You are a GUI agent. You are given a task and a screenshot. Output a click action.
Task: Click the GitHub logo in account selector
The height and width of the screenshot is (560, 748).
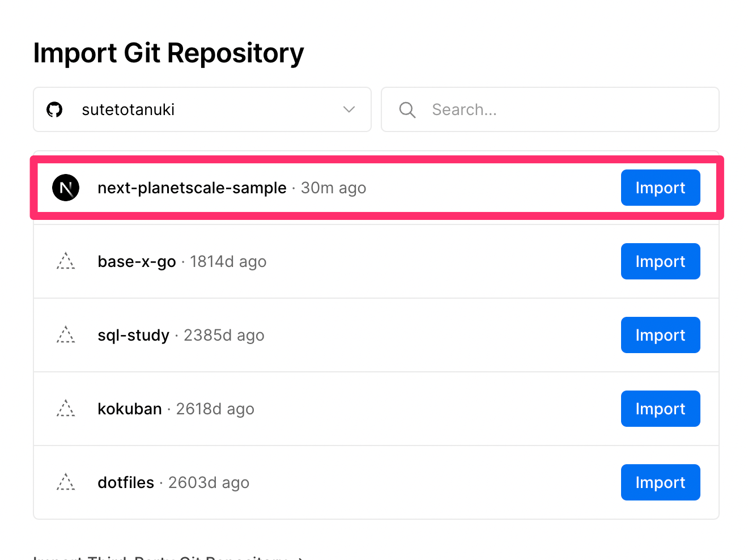(x=54, y=109)
